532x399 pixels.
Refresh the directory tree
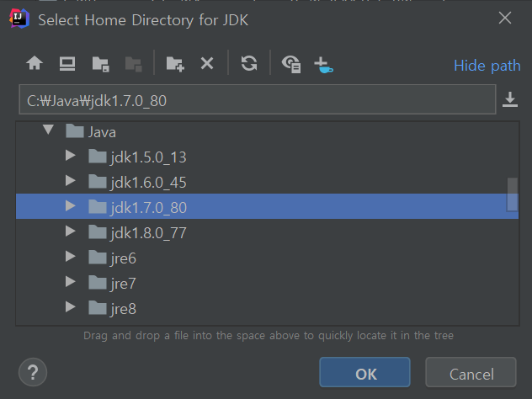[x=249, y=63]
